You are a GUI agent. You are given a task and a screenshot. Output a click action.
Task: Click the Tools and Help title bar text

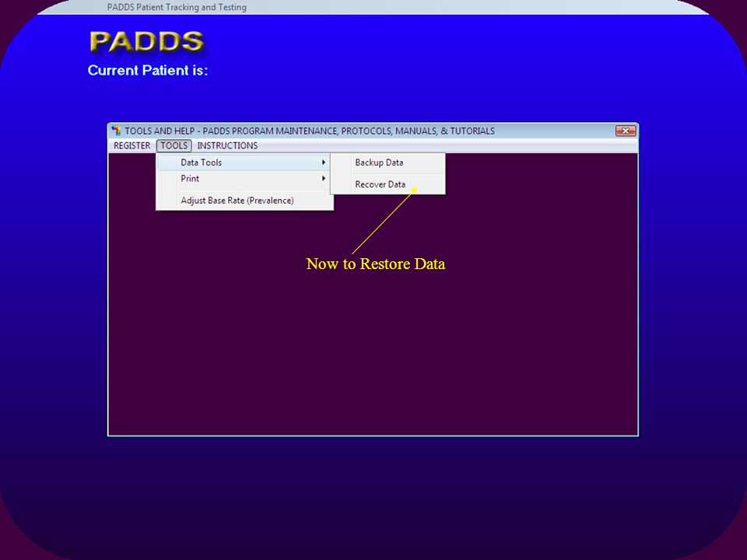(x=310, y=131)
